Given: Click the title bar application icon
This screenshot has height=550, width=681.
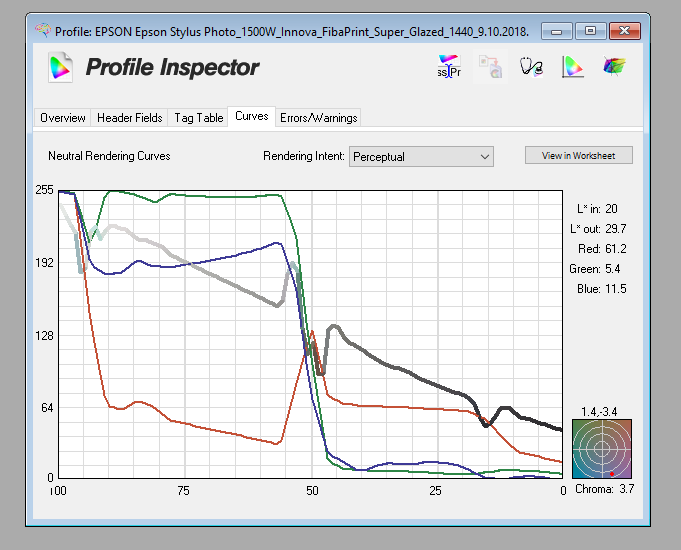Looking at the screenshot, I should 43,30.
